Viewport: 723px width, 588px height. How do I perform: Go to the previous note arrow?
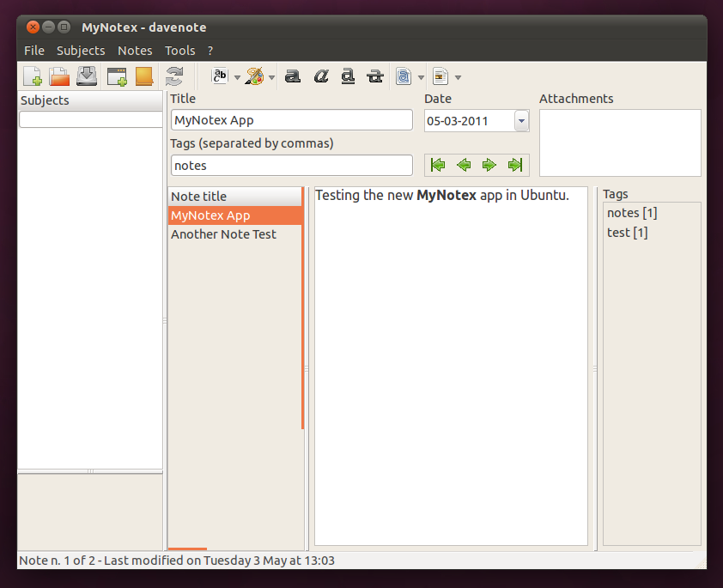[x=464, y=165]
